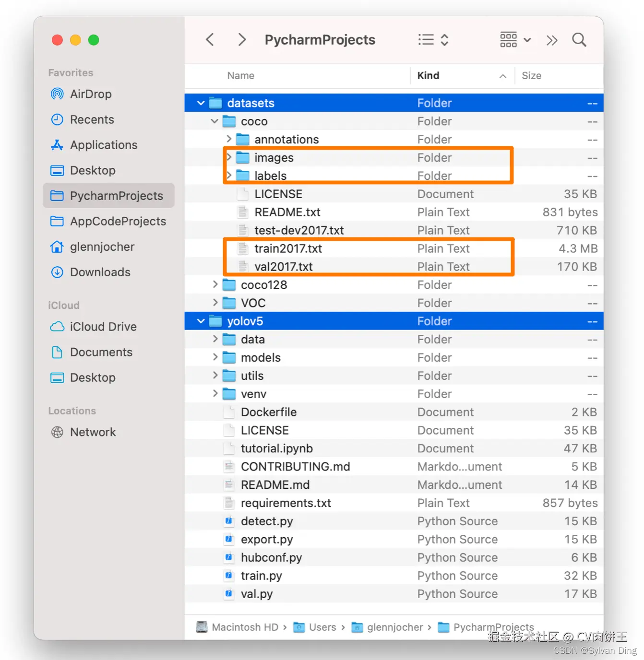644x660 pixels.
Task: Select the yolov5 folder icon
Action: tap(216, 321)
